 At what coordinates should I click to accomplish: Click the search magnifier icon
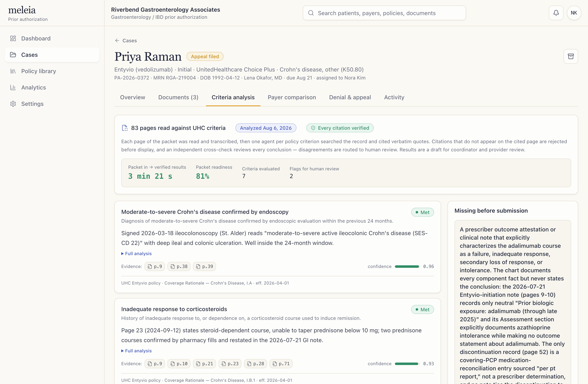click(x=311, y=13)
